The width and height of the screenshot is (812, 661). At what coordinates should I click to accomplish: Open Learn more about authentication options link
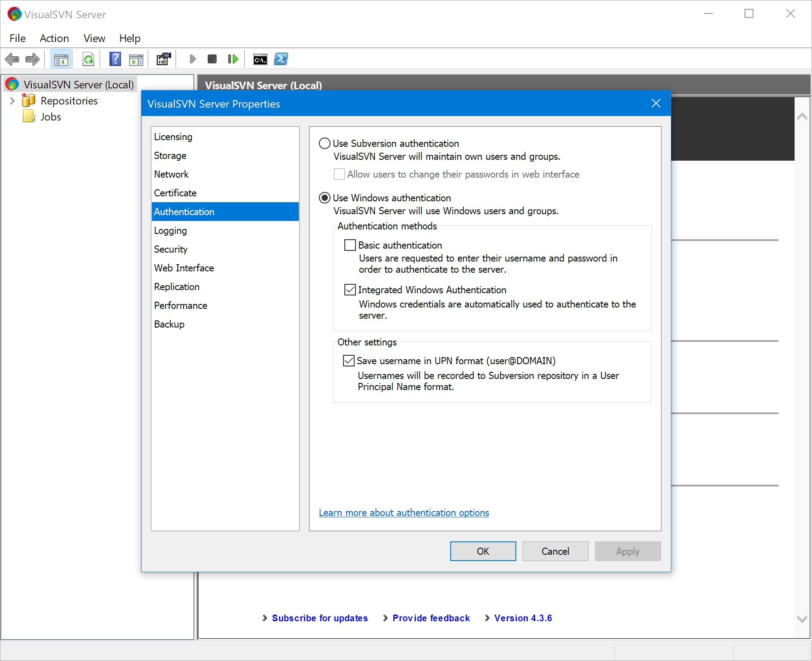404,513
